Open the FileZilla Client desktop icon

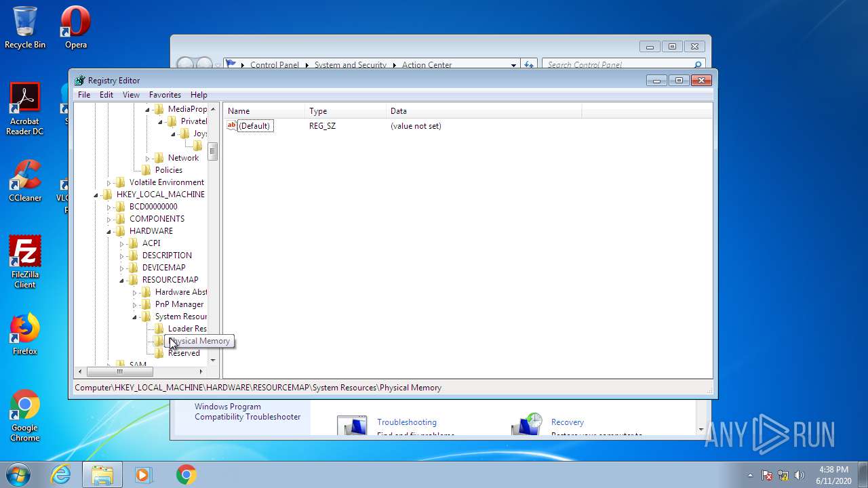coord(25,262)
